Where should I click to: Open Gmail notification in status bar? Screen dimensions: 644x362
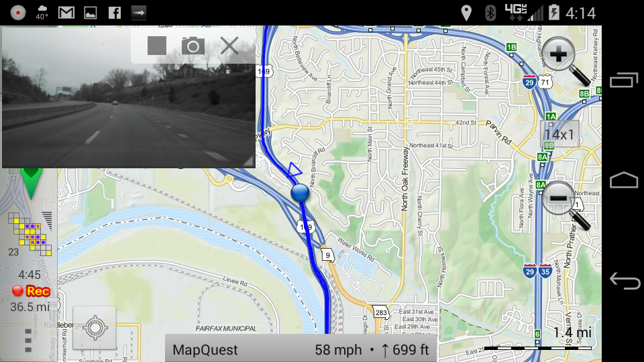66,13
